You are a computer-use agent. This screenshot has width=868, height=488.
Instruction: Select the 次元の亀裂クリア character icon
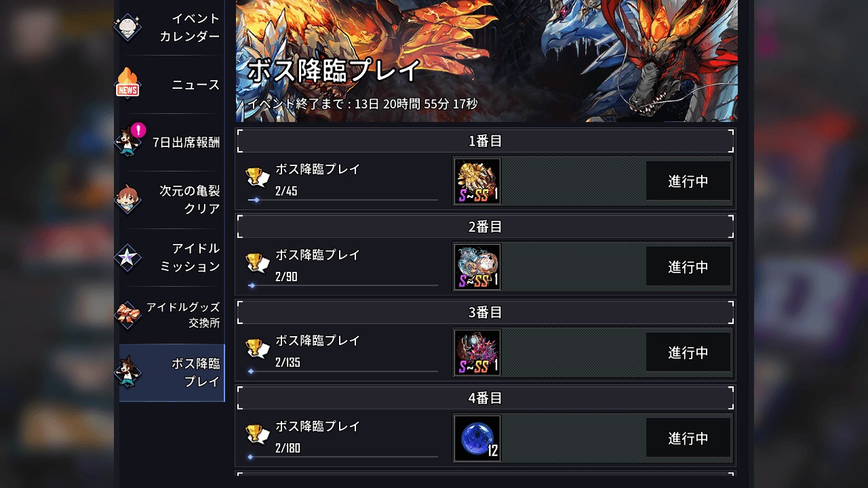127,199
